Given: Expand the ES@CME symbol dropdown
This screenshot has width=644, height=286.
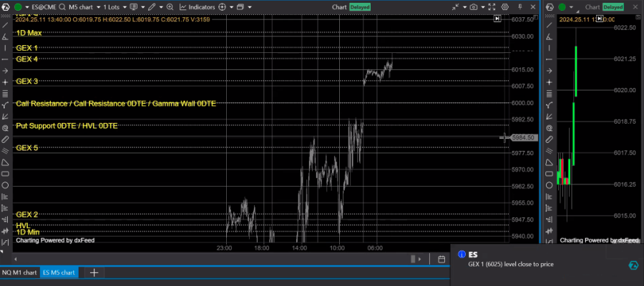Looking at the screenshot, I should 46,7.
